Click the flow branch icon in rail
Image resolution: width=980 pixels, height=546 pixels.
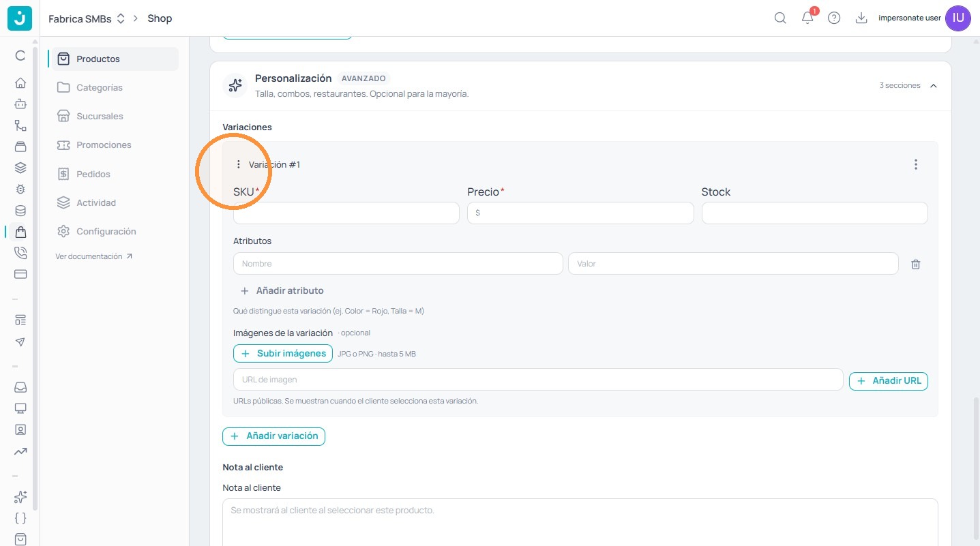click(x=20, y=125)
